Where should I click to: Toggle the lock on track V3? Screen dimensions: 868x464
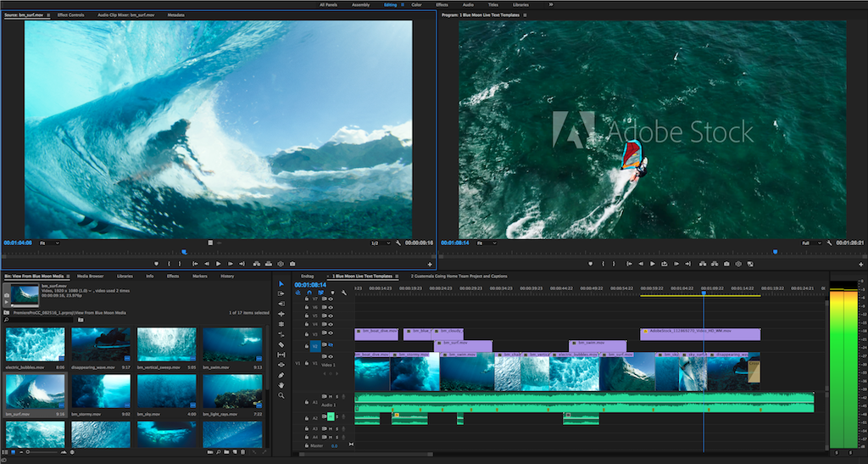307,334
